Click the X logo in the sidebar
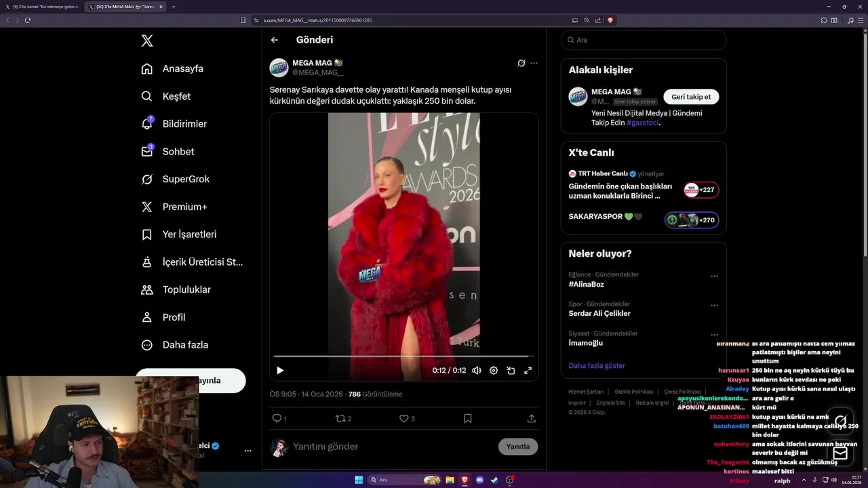 147,41
